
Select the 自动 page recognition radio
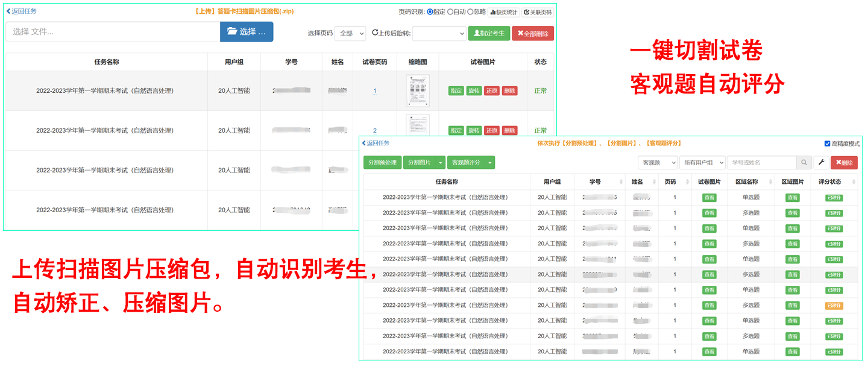coord(450,11)
